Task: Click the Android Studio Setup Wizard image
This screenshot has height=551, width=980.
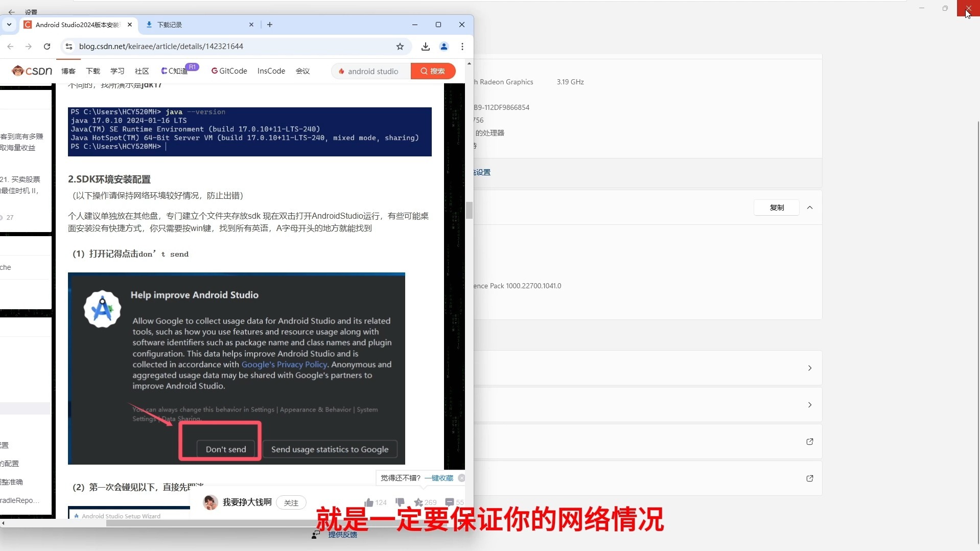Action: (129, 512)
